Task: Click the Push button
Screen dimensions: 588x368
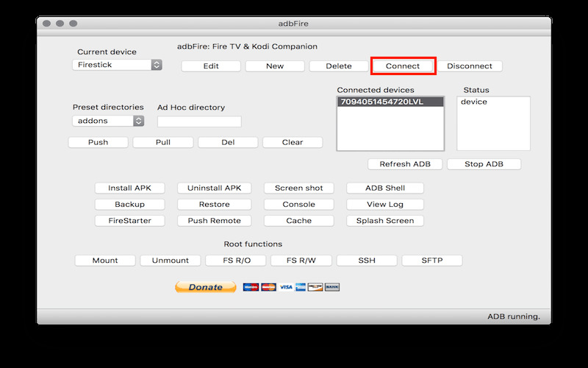Action: (x=98, y=142)
